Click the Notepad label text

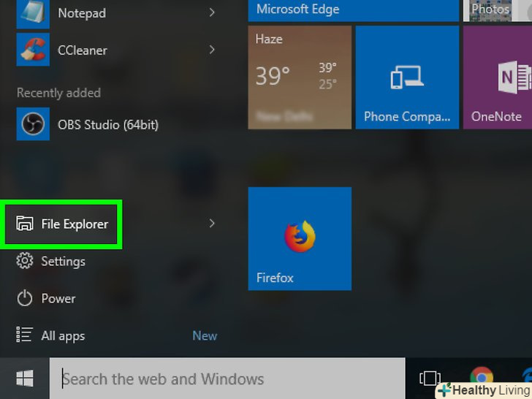pyautogui.click(x=82, y=13)
